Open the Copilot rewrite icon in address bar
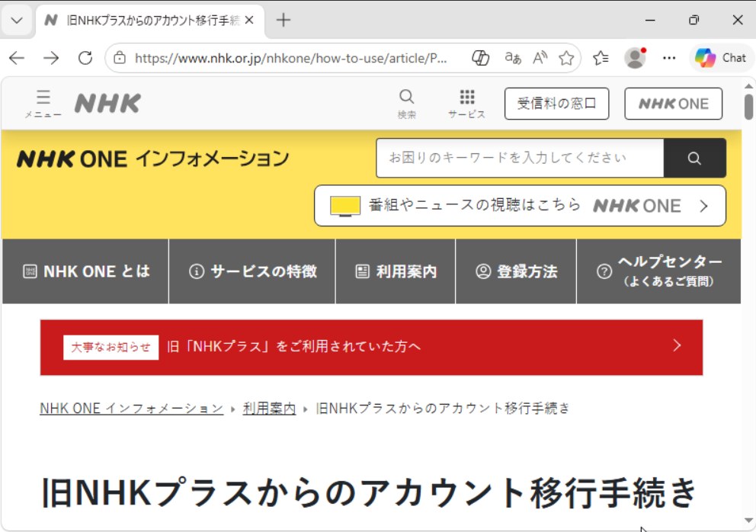The image size is (756, 532). 480,59
